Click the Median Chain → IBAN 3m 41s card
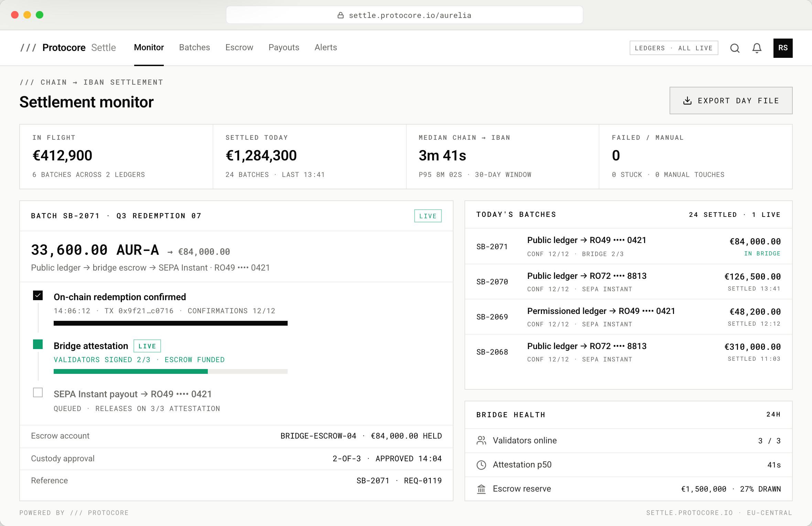The image size is (812, 526). [503, 157]
